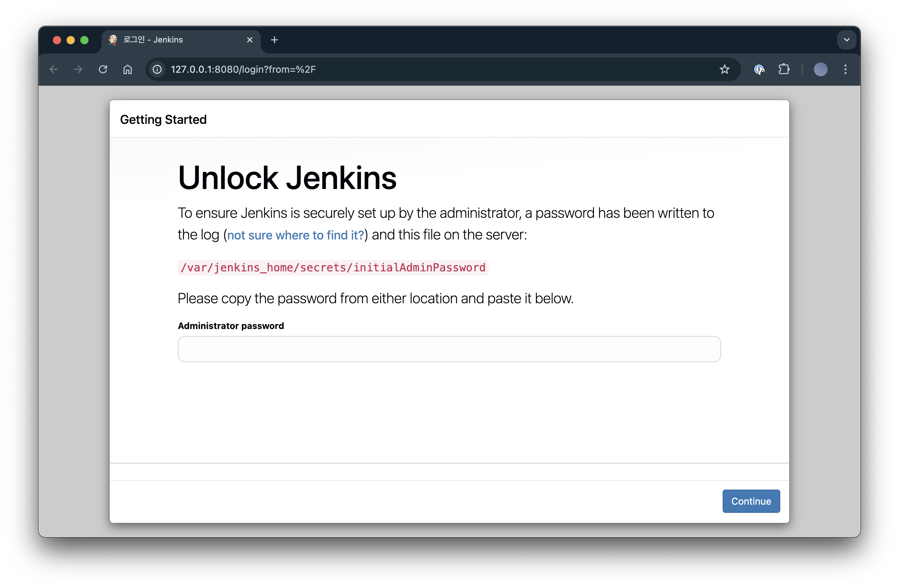This screenshot has height=588, width=899.
Task: Focus the Administrator password field
Action: pos(449,349)
